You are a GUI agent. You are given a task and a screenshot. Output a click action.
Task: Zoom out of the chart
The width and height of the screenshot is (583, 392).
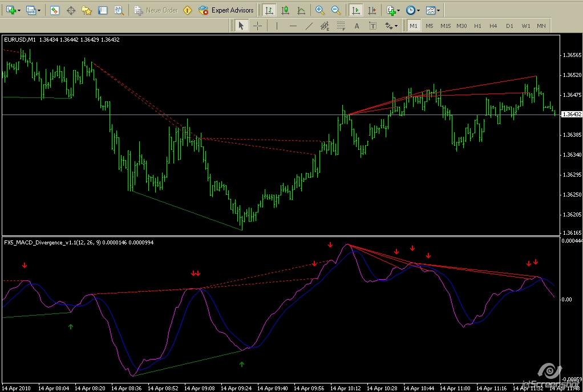[x=336, y=10]
